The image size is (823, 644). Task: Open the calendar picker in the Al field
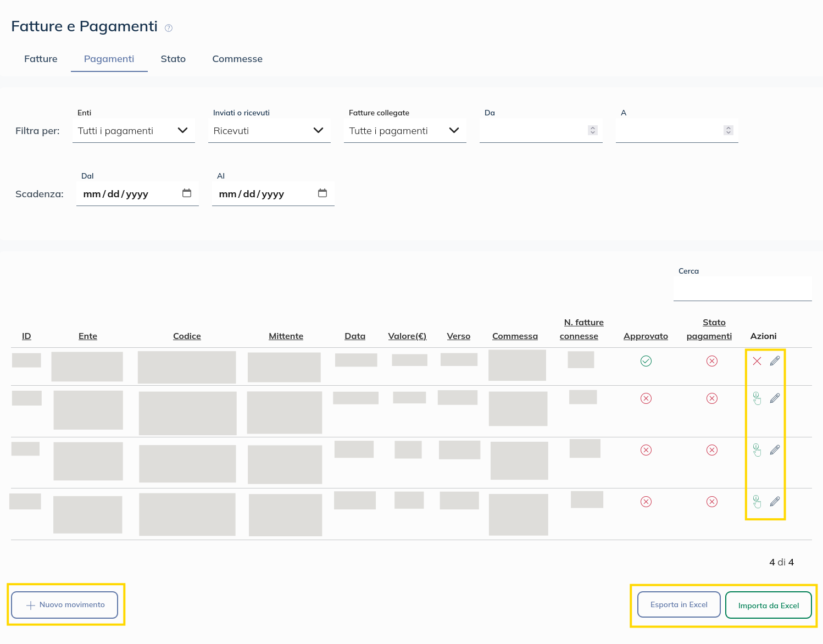[322, 193]
